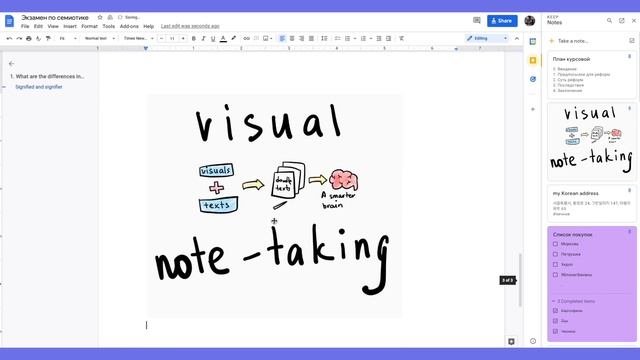Click Keep icon in side panel

(x=533, y=60)
